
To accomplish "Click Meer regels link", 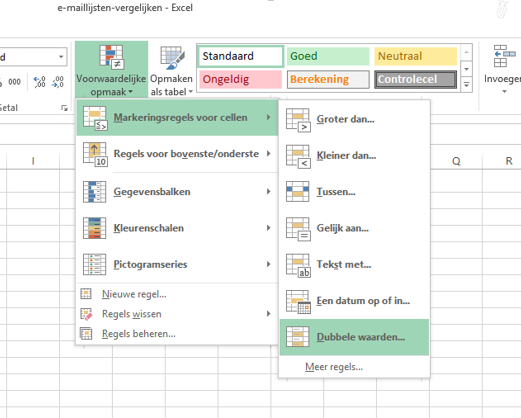I will point(334,367).
